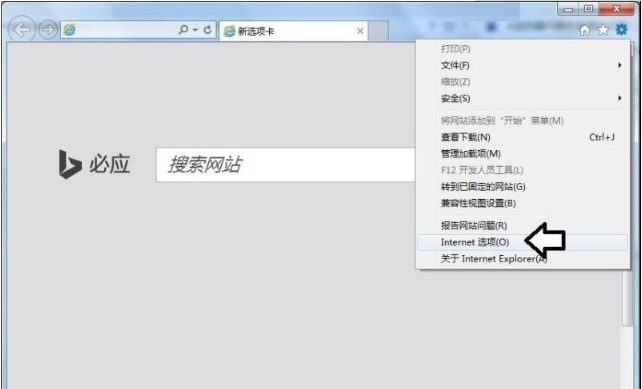Open Favorites star icon

[603, 30]
